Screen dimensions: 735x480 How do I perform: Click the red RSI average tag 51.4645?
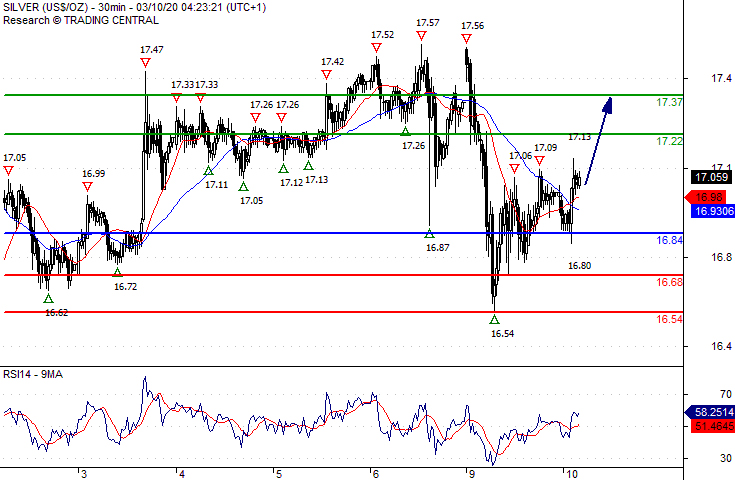coord(713,426)
